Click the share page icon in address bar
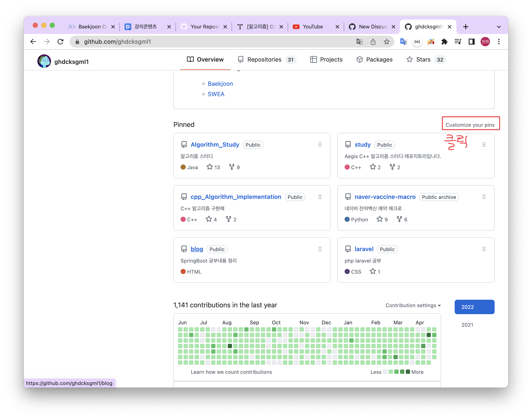 coord(373,42)
